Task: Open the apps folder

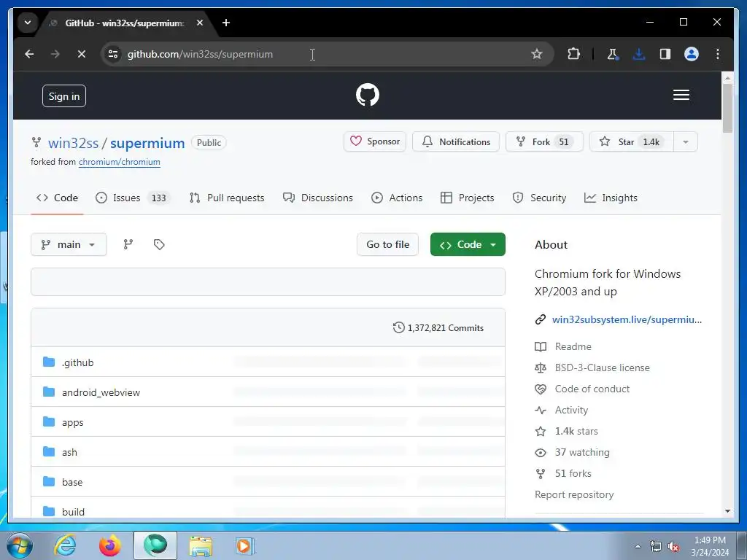Action: tap(72, 422)
